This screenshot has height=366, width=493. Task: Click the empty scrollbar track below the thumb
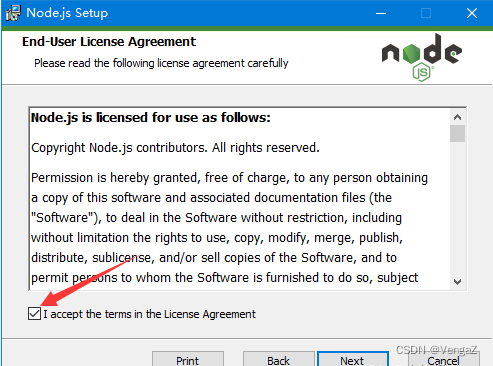point(457,208)
